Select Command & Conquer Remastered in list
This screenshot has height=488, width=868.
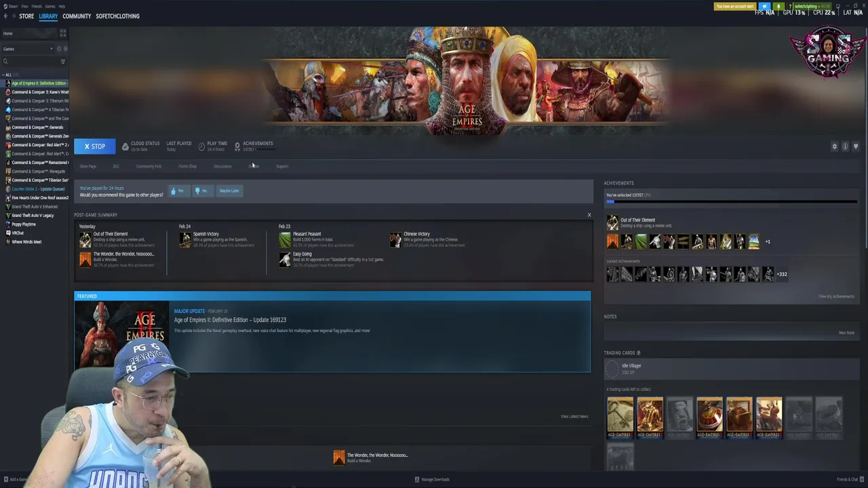[x=35, y=163]
